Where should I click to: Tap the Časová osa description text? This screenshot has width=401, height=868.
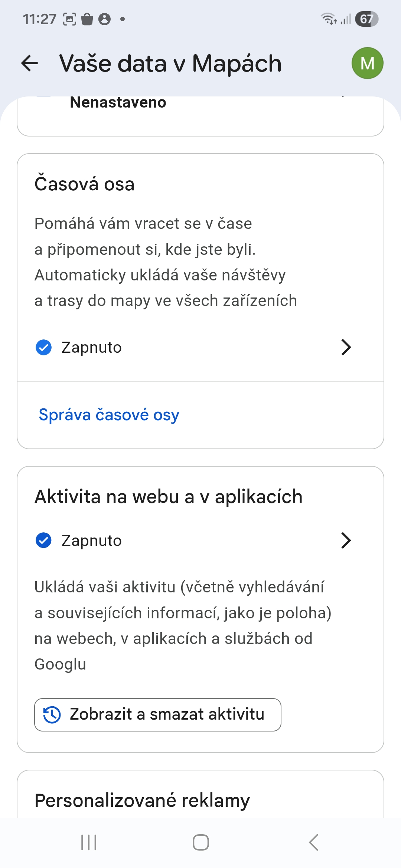coord(166,262)
